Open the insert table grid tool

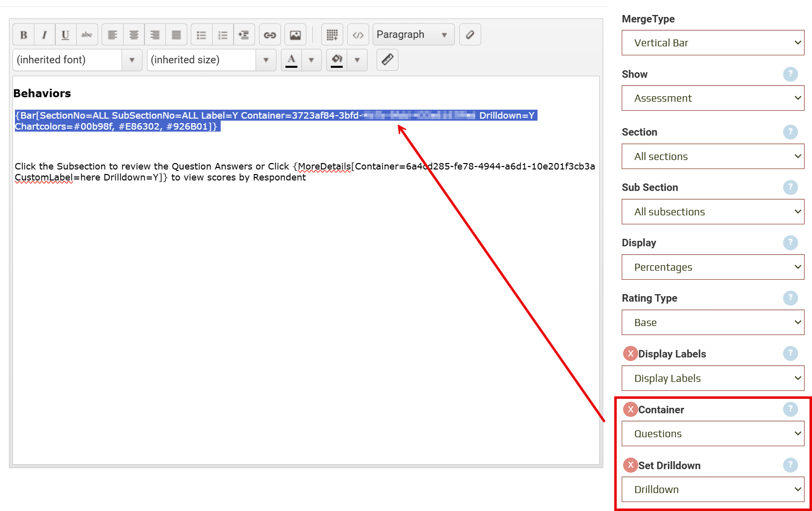332,35
